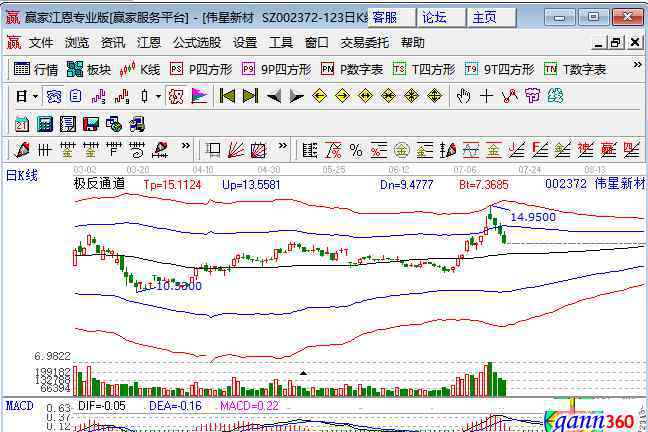Select the hatched Gann square tool
Image resolution: width=648 pixels, height=432 pixels.
(259, 150)
